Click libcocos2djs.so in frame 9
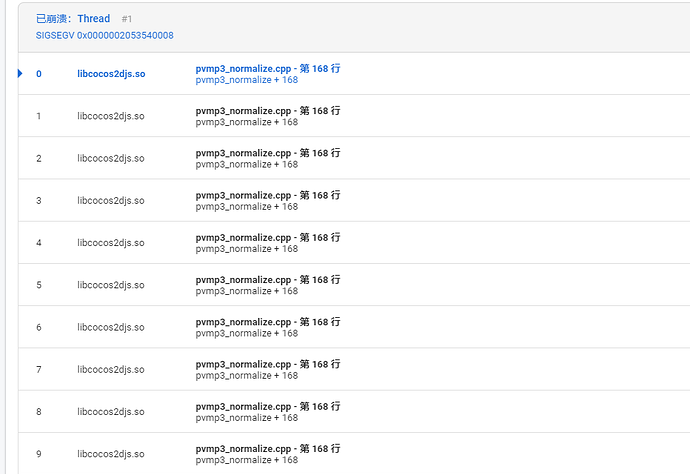Viewport: 690px width, 474px height. (111, 454)
